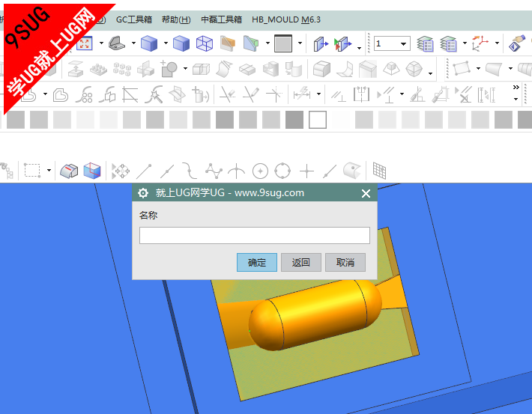Open the 中磊工具箱 menu
The image size is (532, 414).
(x=221, y=19)
